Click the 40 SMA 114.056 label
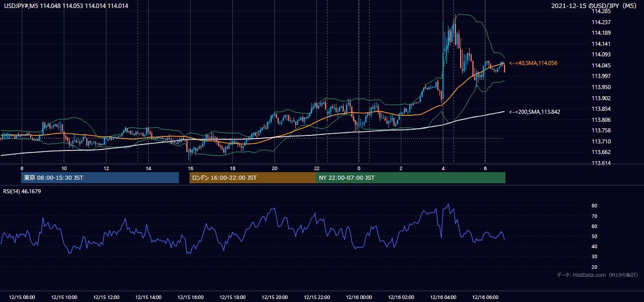Image resolution: width=644 pixels, height=302 pixels. coord(533,63)
